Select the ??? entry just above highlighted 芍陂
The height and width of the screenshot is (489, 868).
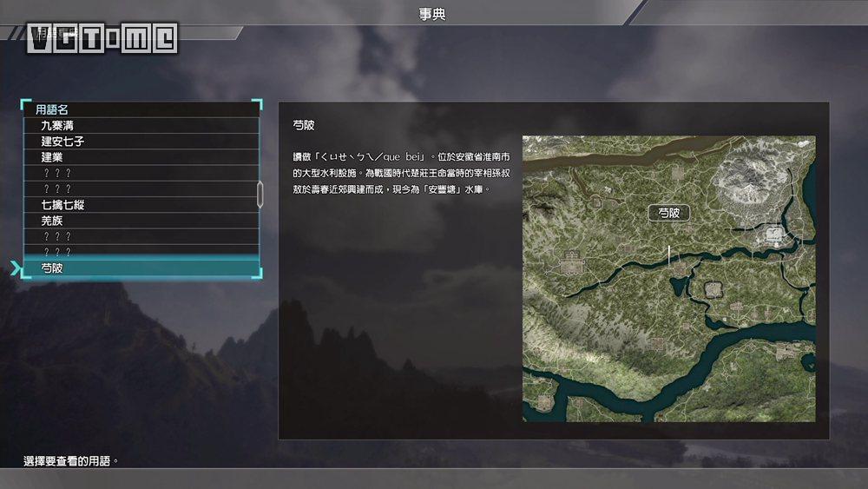point(141,251)
